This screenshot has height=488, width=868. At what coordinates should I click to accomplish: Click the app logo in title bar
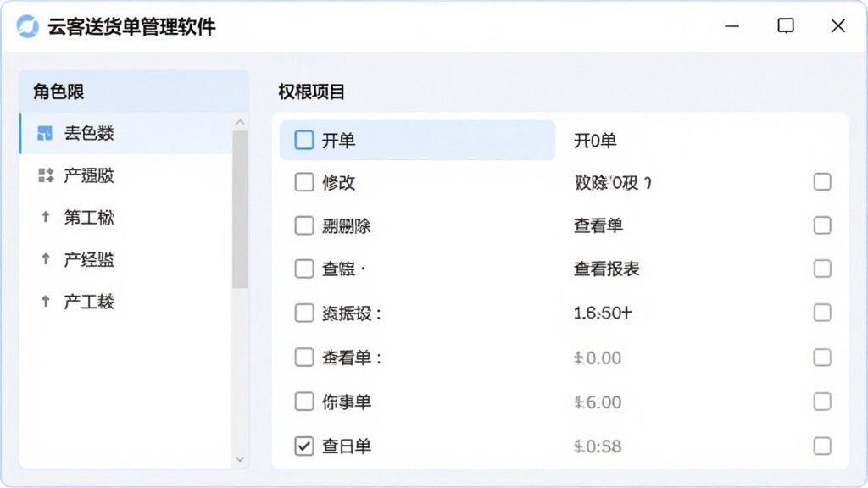point(28,26)
